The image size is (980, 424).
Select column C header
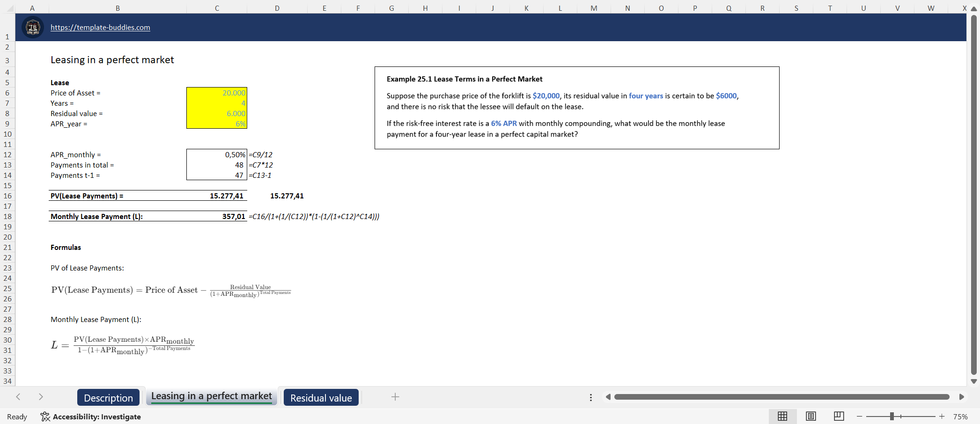tap(216, 8)
